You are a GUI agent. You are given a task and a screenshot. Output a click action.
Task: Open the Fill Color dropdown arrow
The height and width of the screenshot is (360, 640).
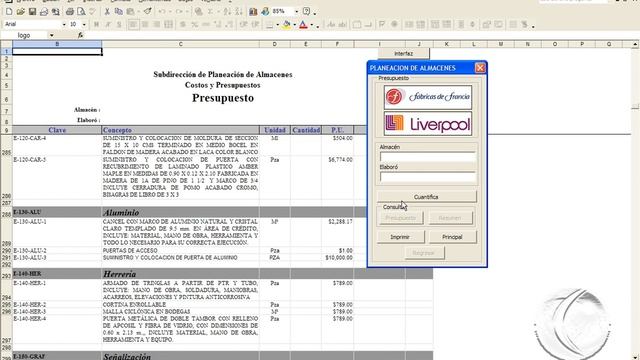294,24
